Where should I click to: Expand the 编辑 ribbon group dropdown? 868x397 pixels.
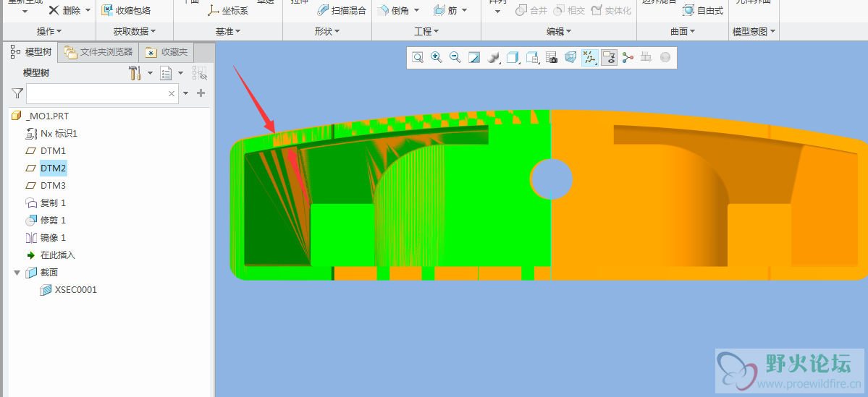[x=558, y=32]
